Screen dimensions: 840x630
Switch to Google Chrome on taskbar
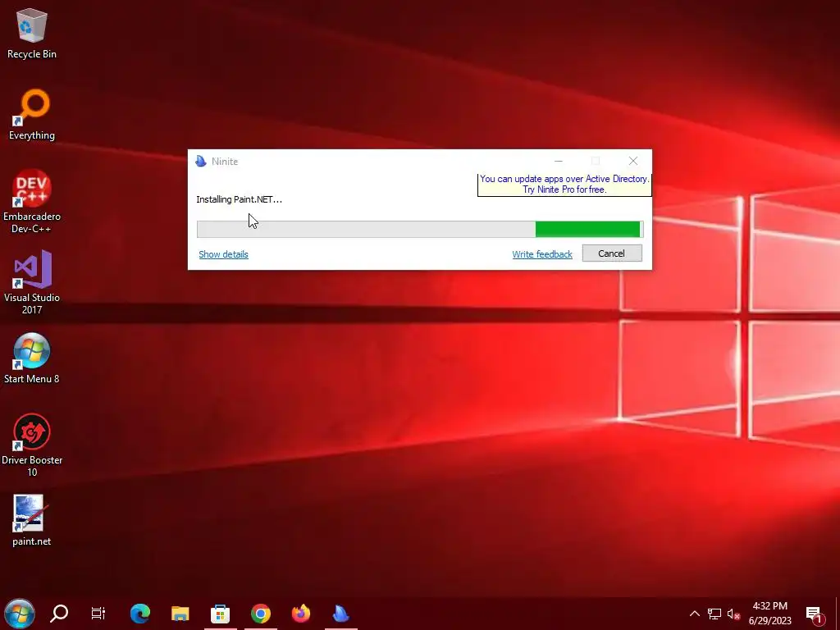[261, 614]
